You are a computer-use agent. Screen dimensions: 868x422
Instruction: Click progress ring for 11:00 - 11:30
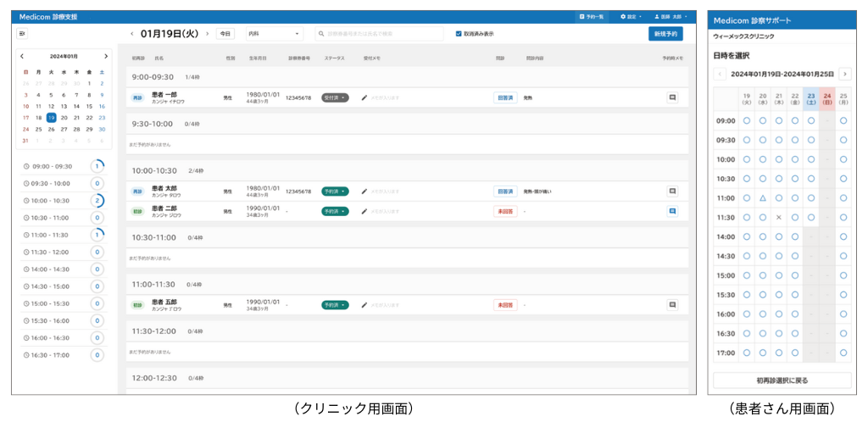tap(97, 235)
